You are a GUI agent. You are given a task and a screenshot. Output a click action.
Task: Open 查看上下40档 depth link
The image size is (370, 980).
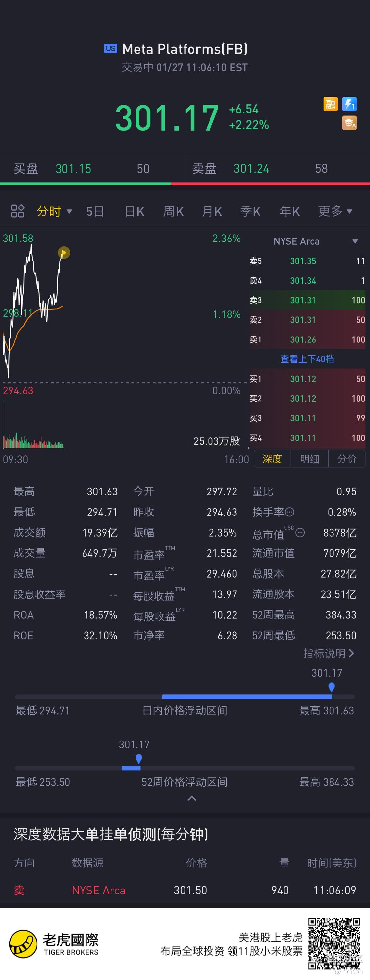click(x=307, y=359)
